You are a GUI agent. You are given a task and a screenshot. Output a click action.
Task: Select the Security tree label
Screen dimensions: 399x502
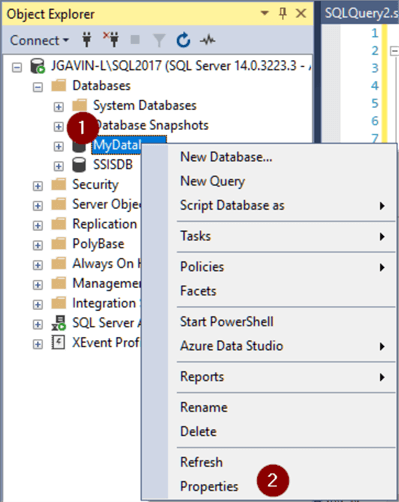coord(95,185)
